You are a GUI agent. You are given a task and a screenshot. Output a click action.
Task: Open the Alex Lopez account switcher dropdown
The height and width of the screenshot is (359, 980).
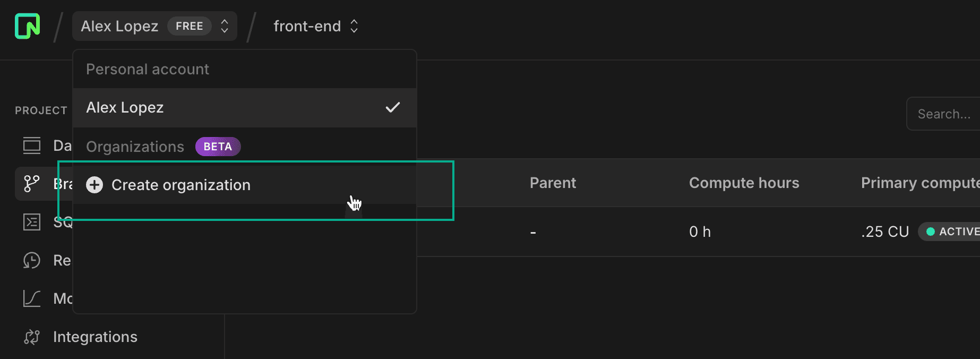pos(154,25)
